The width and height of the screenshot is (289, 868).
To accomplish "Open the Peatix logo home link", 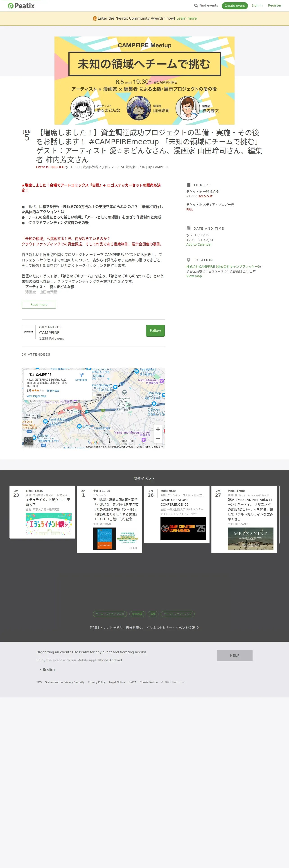I will click(x=21, y=6).
